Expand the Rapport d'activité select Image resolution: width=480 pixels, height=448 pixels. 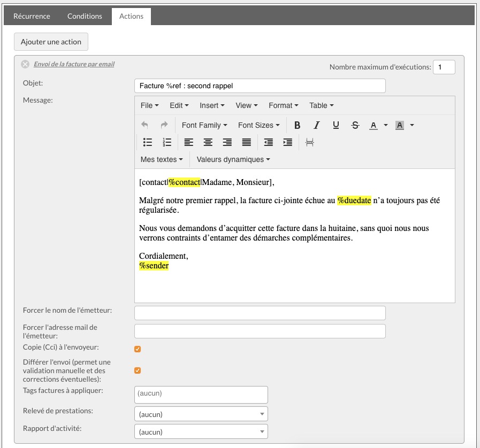[201, 432]
